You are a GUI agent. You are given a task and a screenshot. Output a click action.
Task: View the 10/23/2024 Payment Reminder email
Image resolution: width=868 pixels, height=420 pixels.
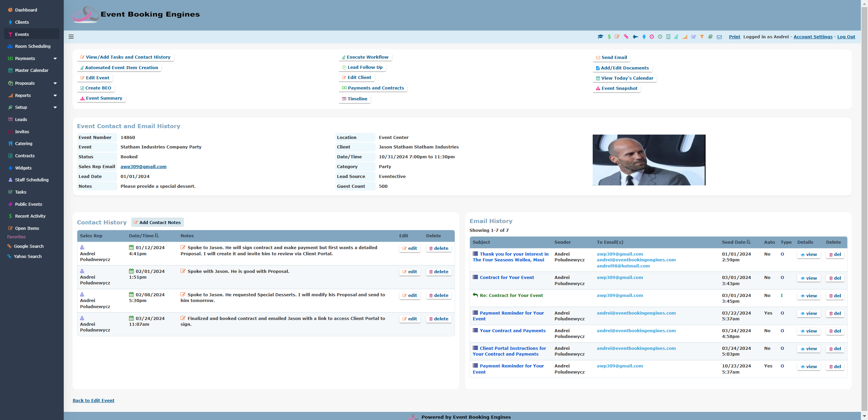(809, 366)
